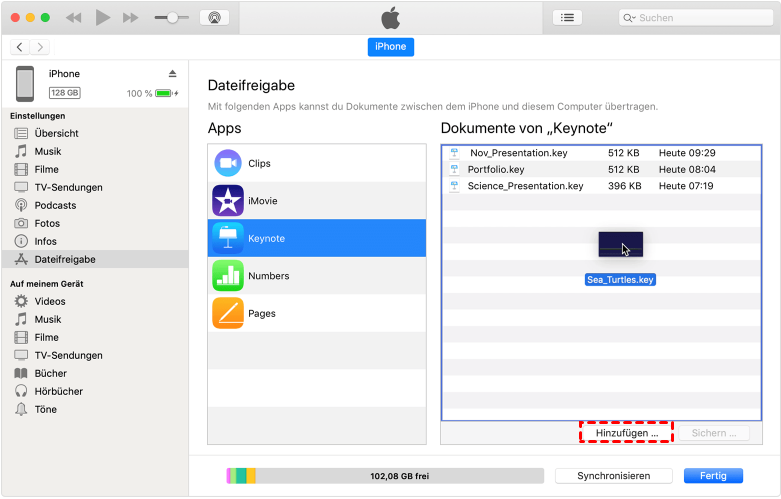Screen dimensions: 781x499
Task: Open Filme under Einstellungen
Action: pyautogui.click(x=95, y=169)
